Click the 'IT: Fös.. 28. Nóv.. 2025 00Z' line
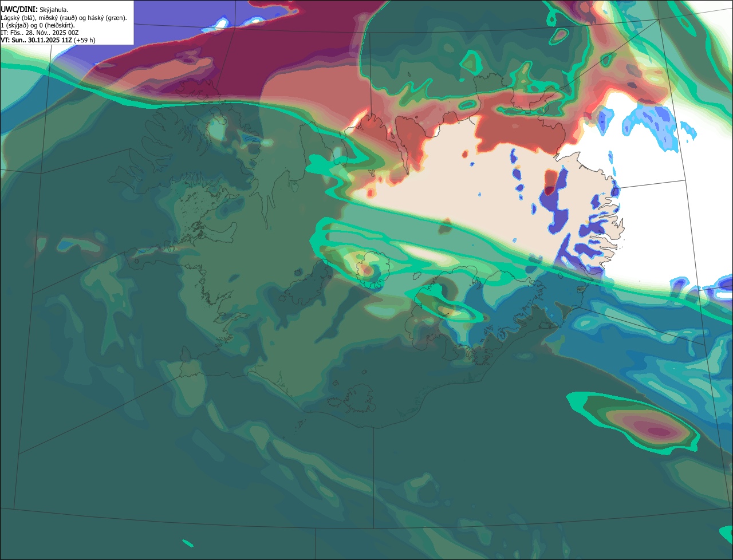Image resolution: width=733 pixels, height=560 pixels. (40, 33)
